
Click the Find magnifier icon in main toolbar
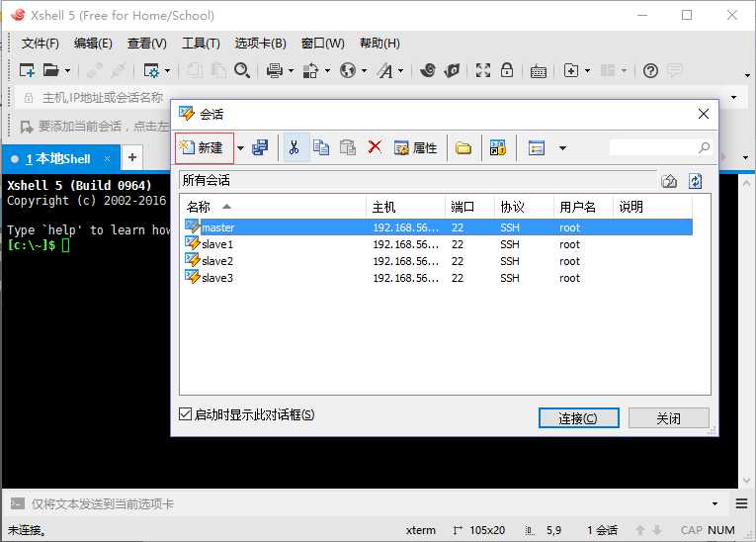tap(241, 71)
